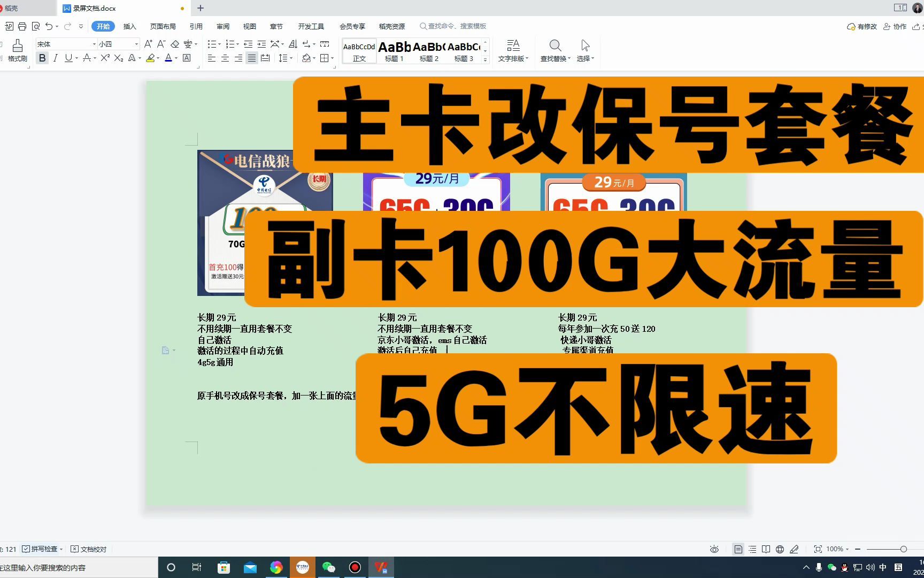The width and height of the screenshot is (924, 578).
Task: Center align text
Action: pos(225,58)
